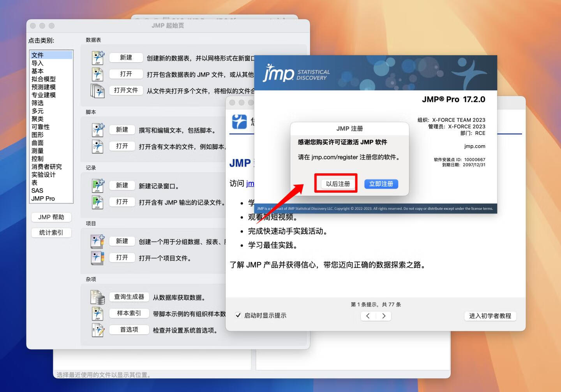Click 打开 button under 项目
The height and width of the screenshot is (392, 561).
pos(122,258)
